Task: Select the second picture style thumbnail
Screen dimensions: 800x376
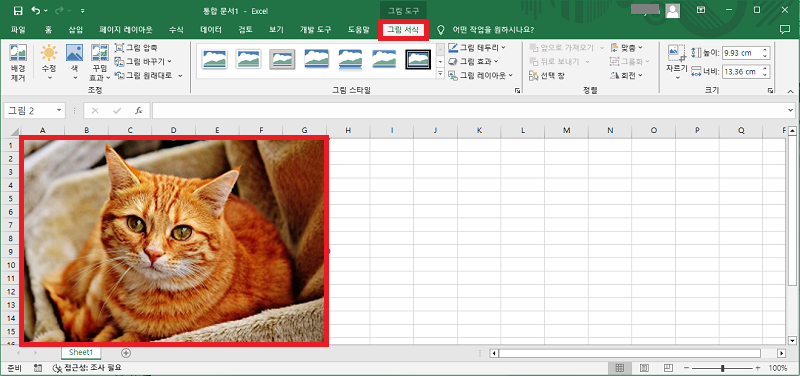Action: point(248,59)
